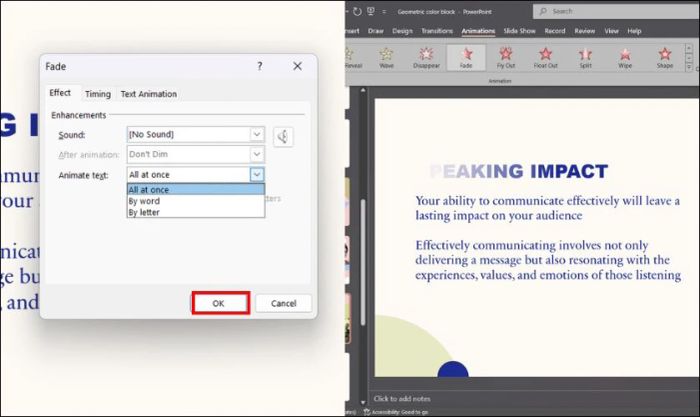Click the redo arrow in the PowerPoint title bar
Viewport: 700px width, 417px height.
pyautogui.click(x=357, y=12)
